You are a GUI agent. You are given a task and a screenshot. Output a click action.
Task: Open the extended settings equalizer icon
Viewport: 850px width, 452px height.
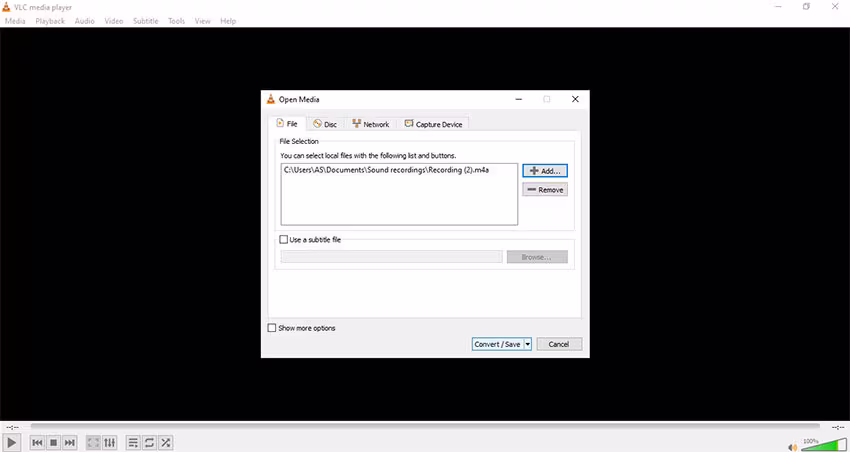tap(109, 443)
